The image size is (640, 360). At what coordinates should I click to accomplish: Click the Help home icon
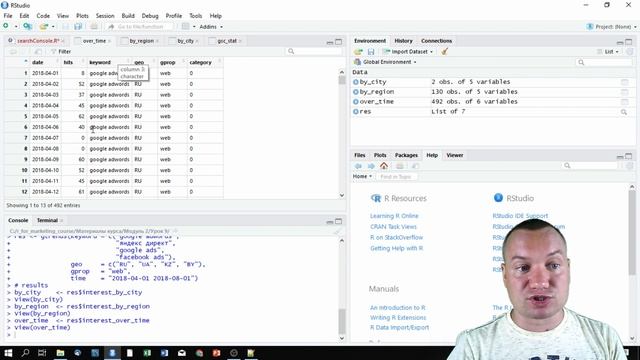[x=384, y=166]
